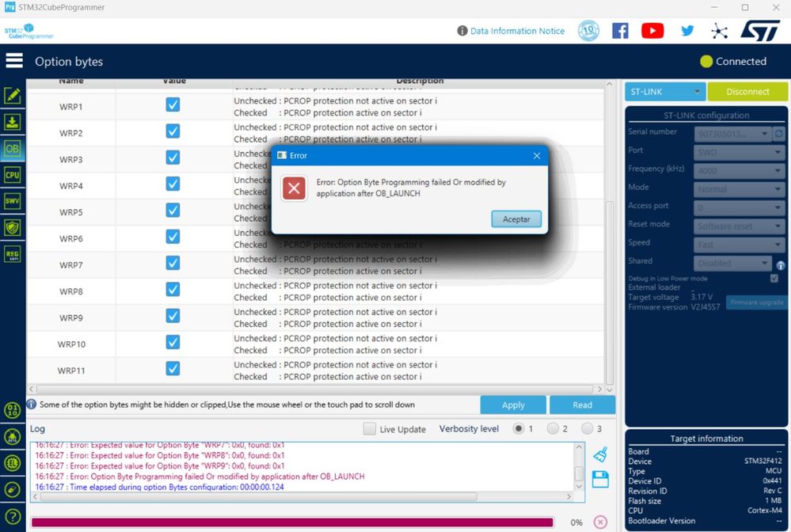791x532 pixels.
Task: Open the binary 01/10 sidebar icon
Action: tap(13, 410)
